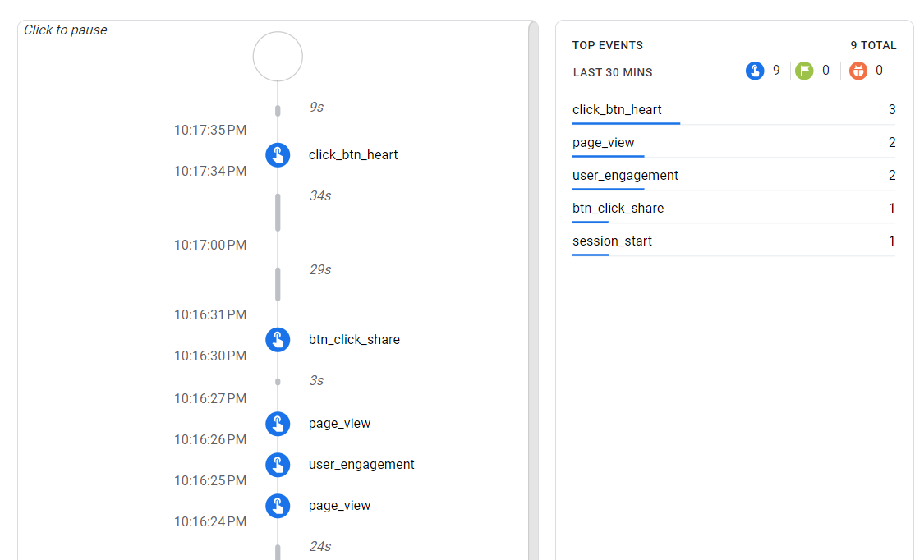The height and width of the screenshot is (560, 924).
Task: Click timestamp 10:16:30 PM
Action: (210, 356)
